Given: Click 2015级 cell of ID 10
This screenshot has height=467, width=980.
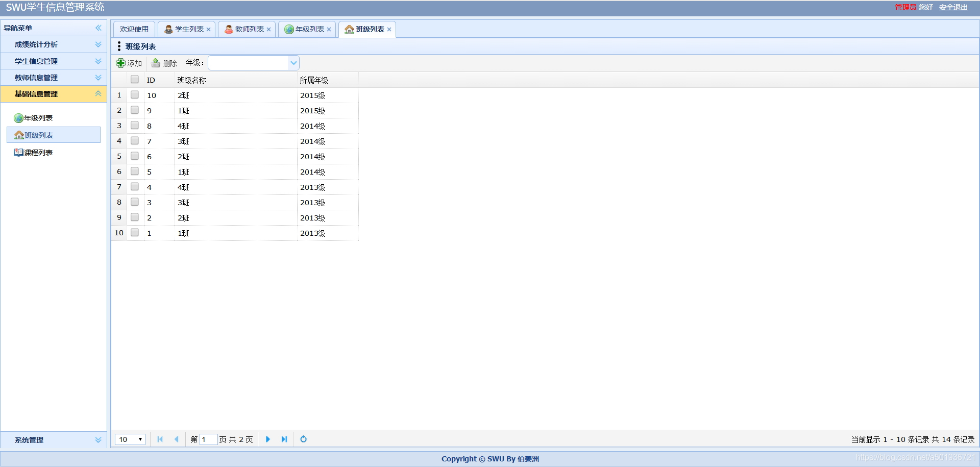Looking at the screenshot, I should [328, 95].
